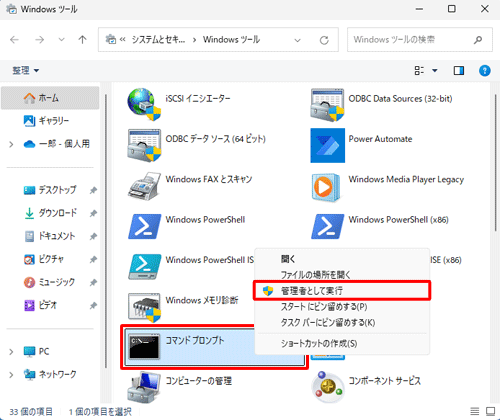Switch to details view in status bar
The image size is (500, 420).
click(x=475, y=411)
